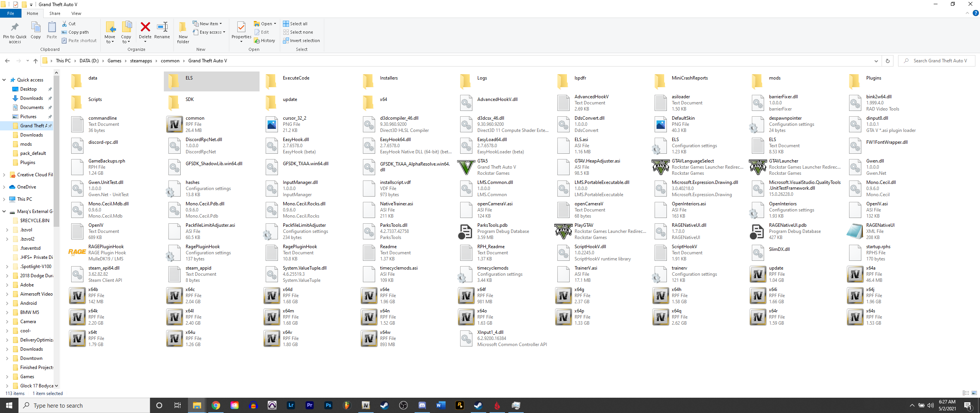This screenshot has height=413, width=980.
Task: Click the Rename icon in Organize group
Action: 162,28
